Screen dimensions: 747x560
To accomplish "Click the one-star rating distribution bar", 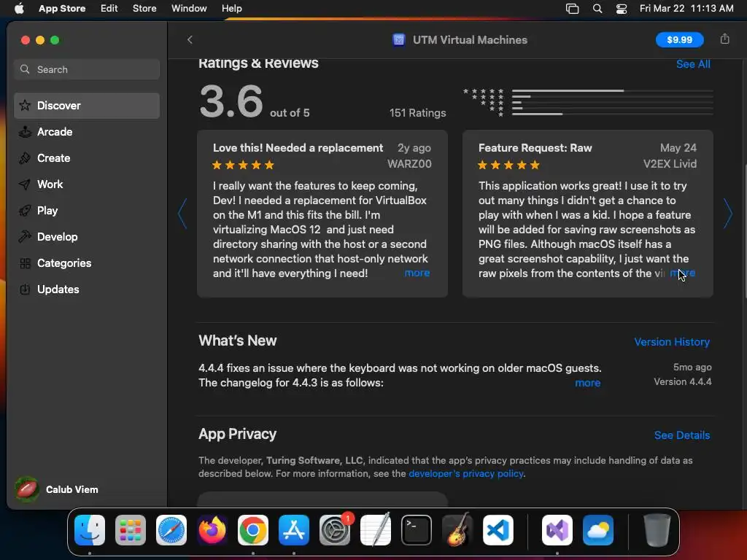I will point(612,114).
